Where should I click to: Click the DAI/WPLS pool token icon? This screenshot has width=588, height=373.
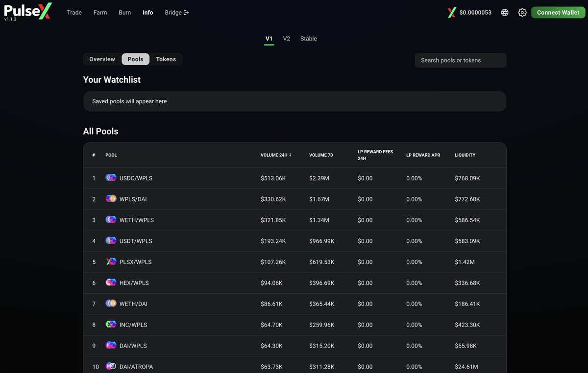[x=111, y=346]
